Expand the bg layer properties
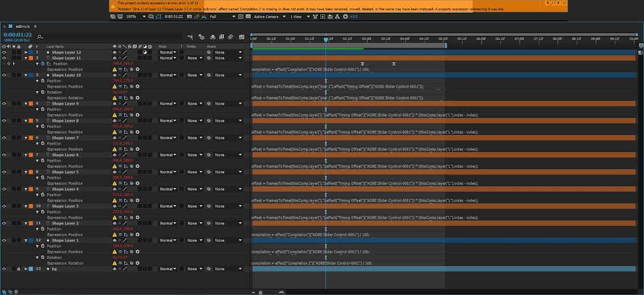 (26, 269)
